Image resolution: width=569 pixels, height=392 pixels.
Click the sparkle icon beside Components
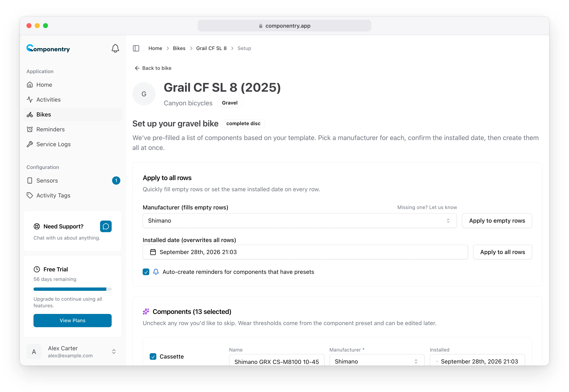pos(146,311)
